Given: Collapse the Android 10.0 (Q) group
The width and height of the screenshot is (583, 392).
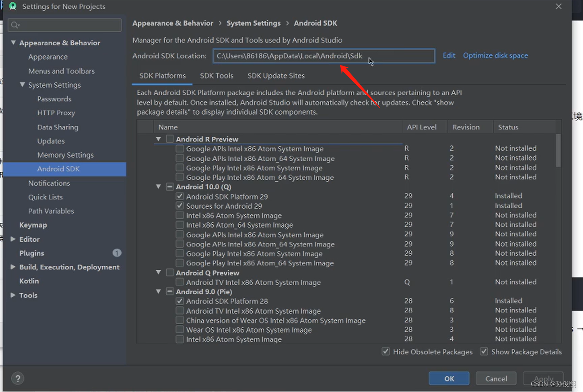Looking at the screenshot, I should (x=158, y=187).
